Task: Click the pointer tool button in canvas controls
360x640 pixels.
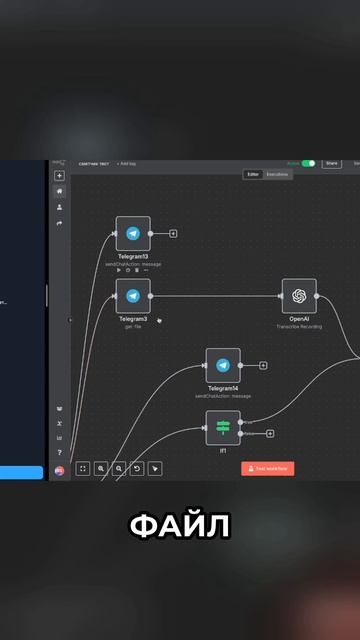Action: click(155, 469)
